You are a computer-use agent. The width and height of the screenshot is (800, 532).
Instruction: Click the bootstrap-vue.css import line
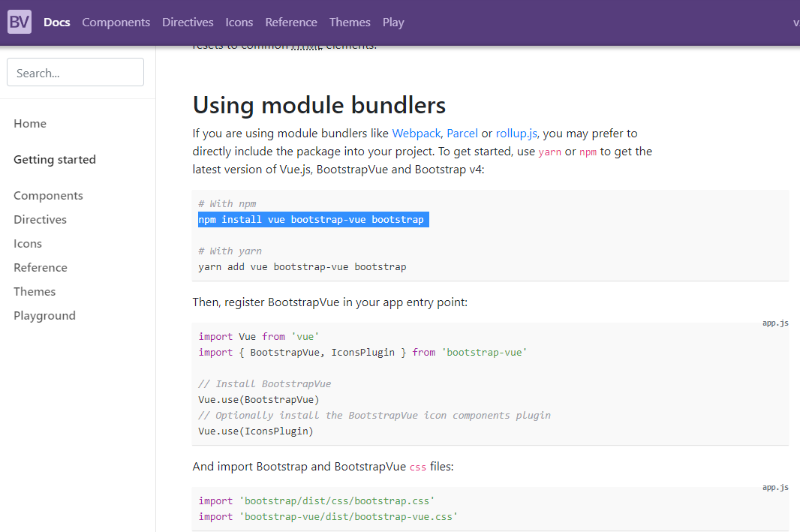(x=328, y=517)
